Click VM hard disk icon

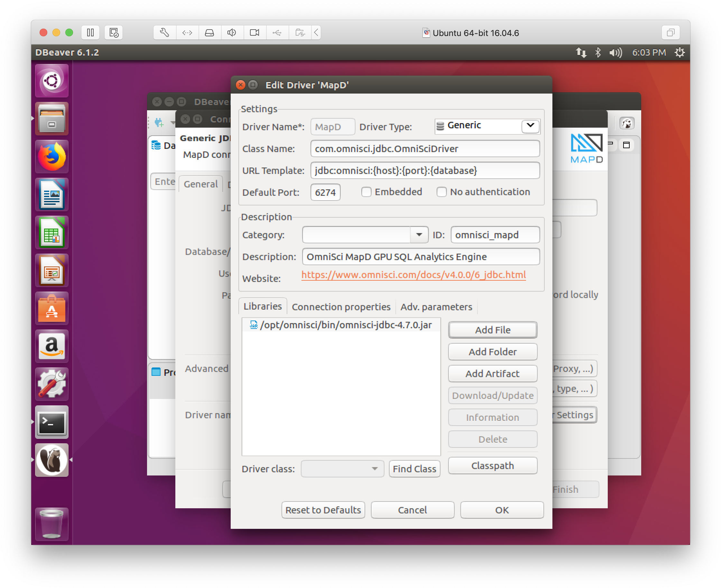point(209,32)
